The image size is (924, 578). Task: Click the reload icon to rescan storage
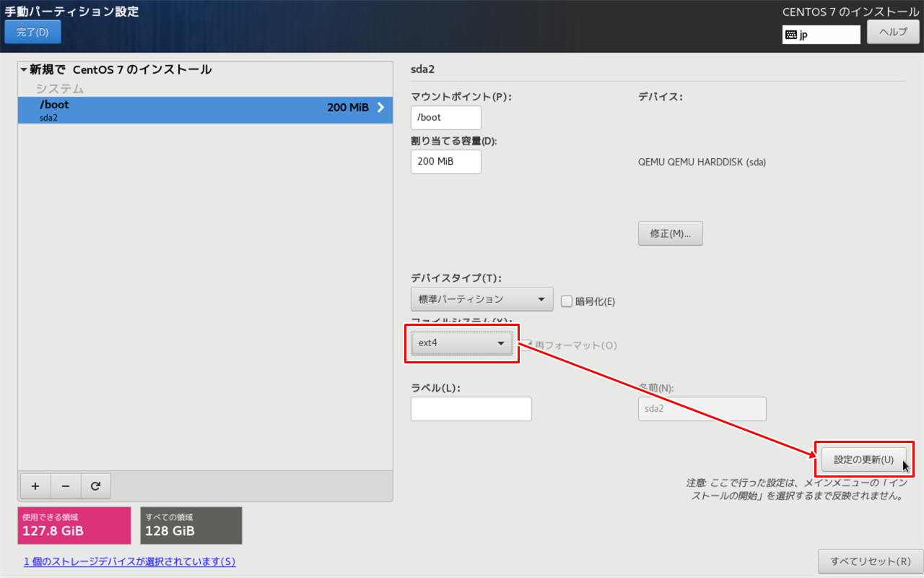[96, 486]
